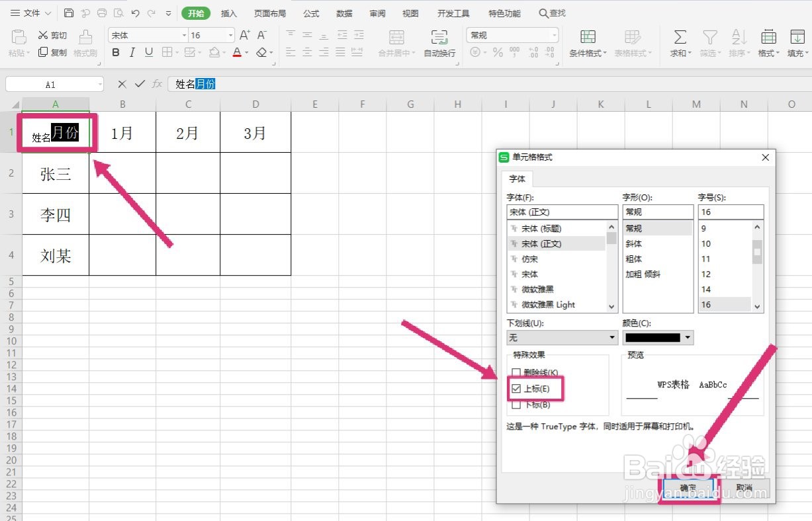Open the 数据 ribbon tab
Screen dimensions: 812x521
[344, 13]
